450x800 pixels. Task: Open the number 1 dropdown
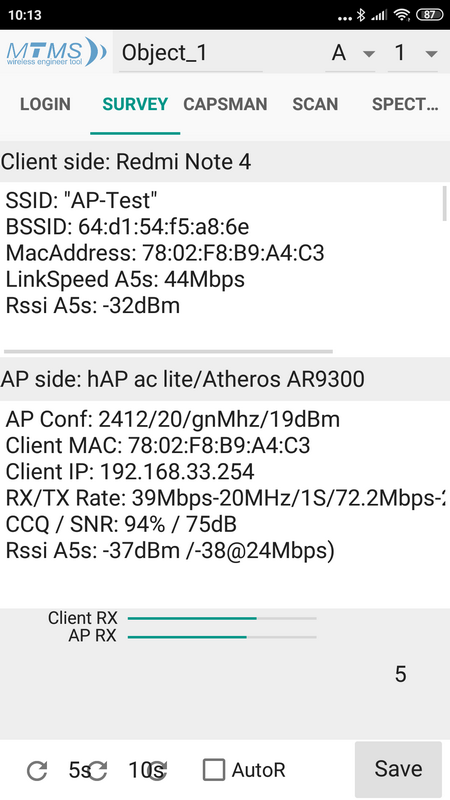[x=413, y=53]
